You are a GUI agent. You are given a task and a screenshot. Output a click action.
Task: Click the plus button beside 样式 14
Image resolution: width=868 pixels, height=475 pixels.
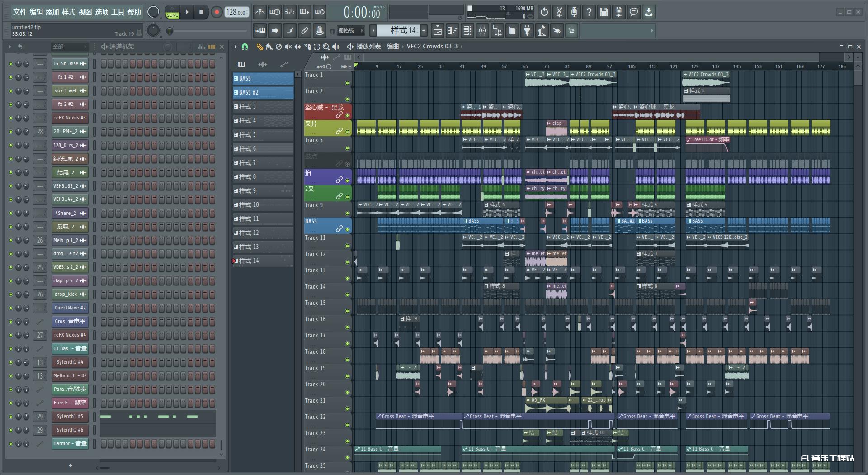point(424,31)
